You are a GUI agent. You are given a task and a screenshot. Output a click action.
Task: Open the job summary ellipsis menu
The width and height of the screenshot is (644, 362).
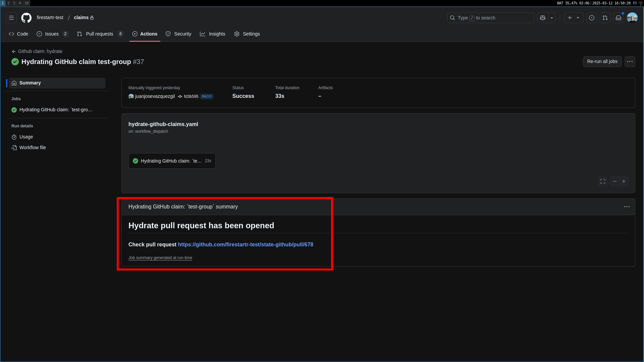pyautogui.click(x=627, y=207)
